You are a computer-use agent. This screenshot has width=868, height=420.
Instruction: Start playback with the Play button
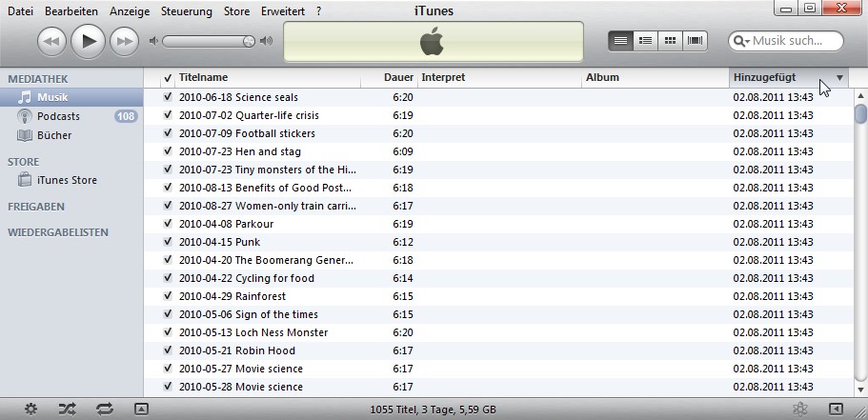click(x=88, y=42)
